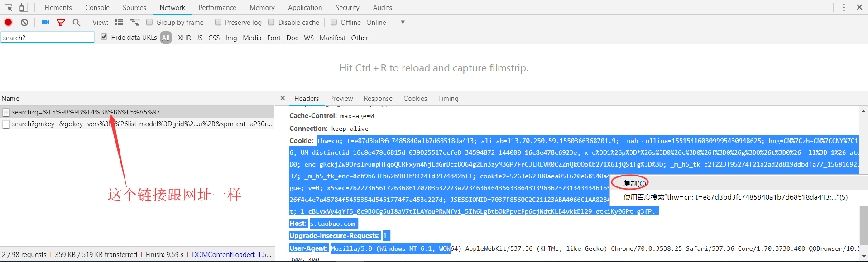This screenshot has height=262, width=868.
Task: Switch to the Console tab
Action: [97, 8]
